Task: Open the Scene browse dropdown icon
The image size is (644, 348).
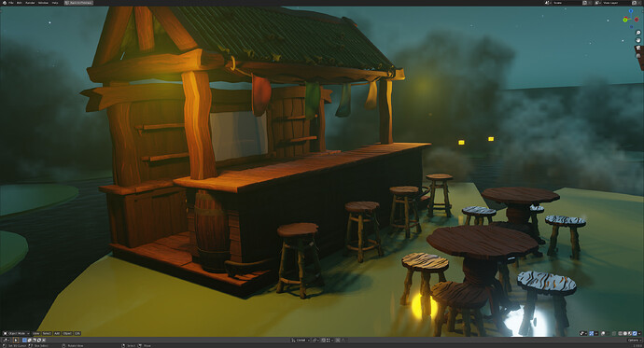Action: (548, 3)
